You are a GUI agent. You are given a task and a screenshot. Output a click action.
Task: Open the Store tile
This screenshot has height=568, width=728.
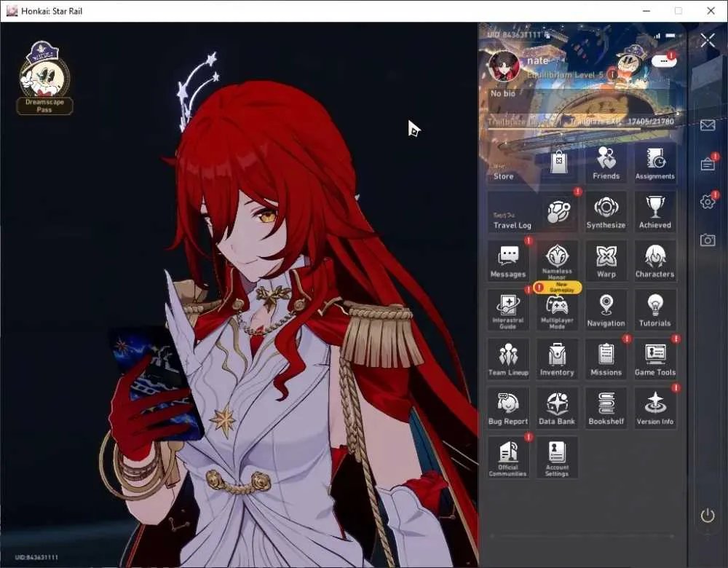click(533, 163)
